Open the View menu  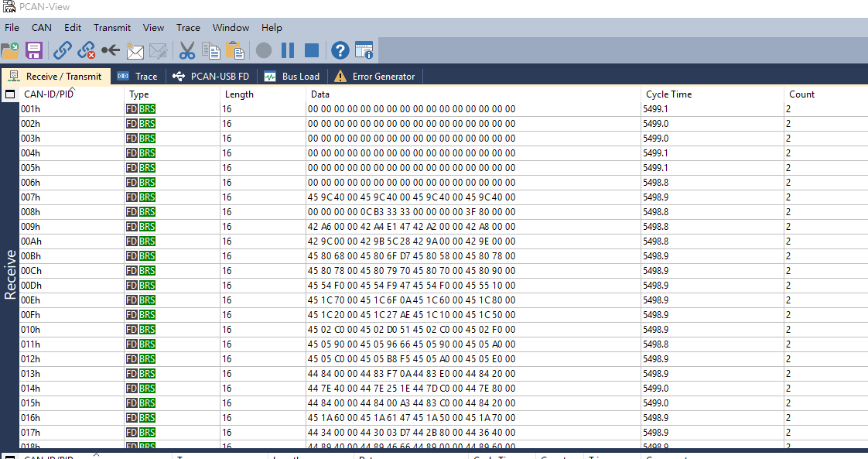click(x=153, y=27)
